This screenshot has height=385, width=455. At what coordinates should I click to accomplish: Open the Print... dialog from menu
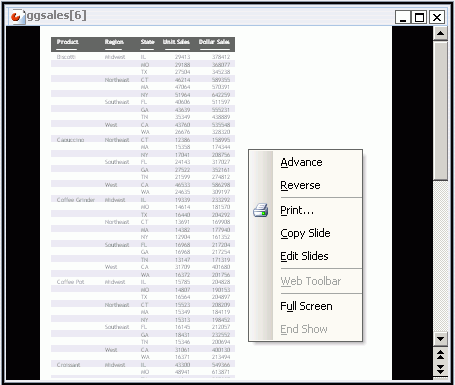click(297, 210)
